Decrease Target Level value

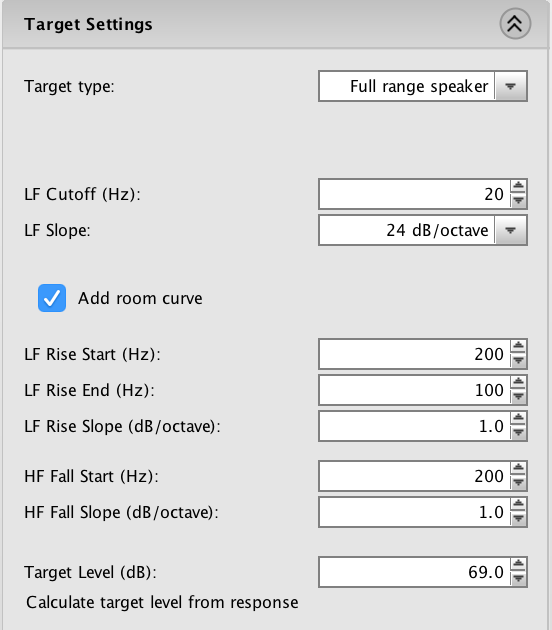pos(519,579)
